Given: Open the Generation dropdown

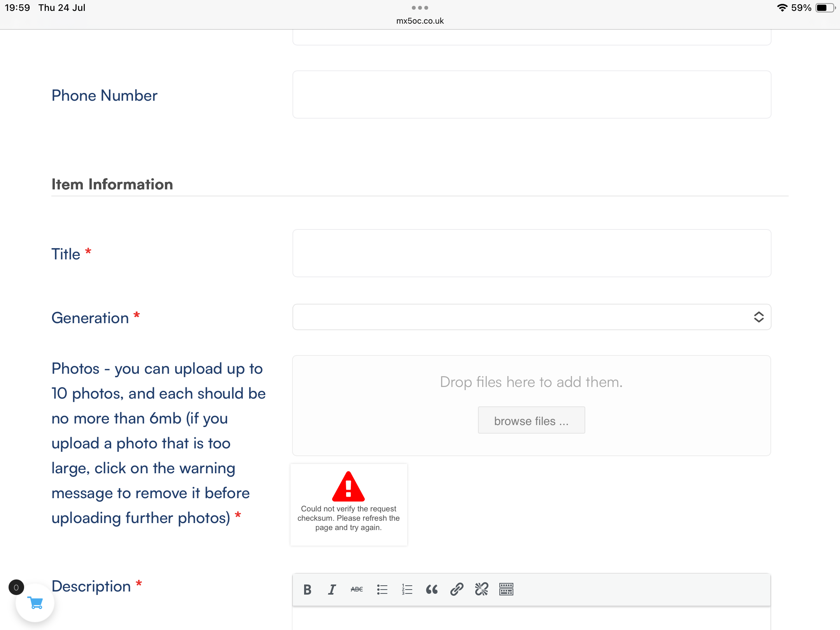Looking at the screenshot, I should (x=521, y=317).
